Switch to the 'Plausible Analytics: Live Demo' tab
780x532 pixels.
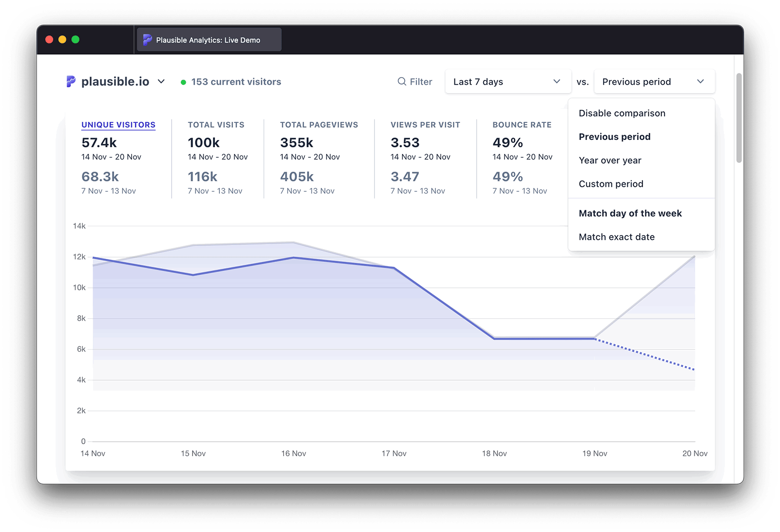[208, 39]
